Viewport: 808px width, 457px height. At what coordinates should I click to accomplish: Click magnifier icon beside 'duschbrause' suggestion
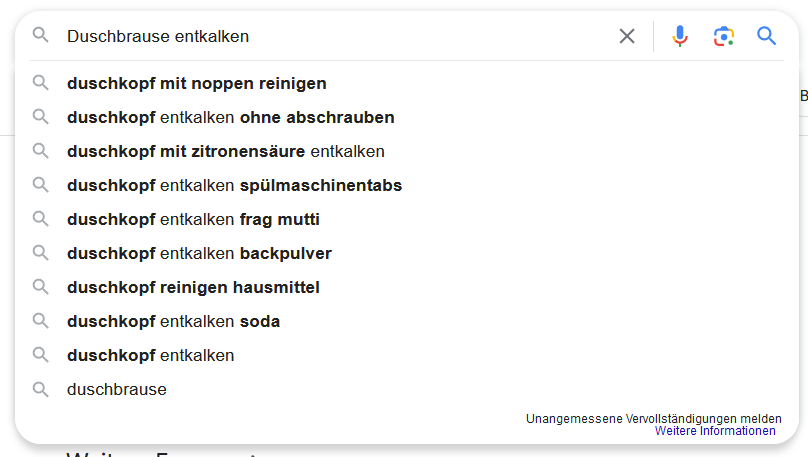[x=41, y=389]
